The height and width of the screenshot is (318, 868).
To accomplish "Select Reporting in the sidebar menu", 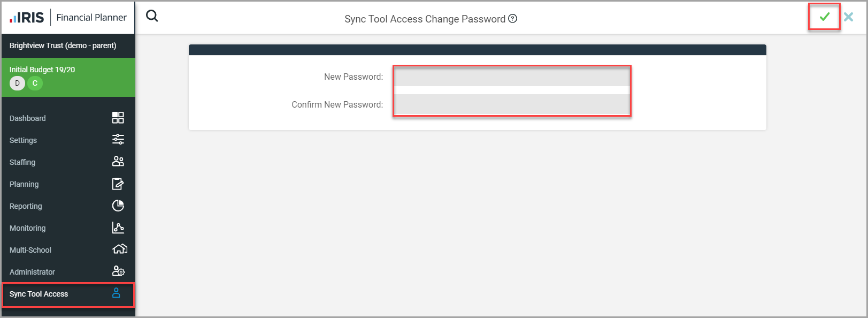I will 26,206.
